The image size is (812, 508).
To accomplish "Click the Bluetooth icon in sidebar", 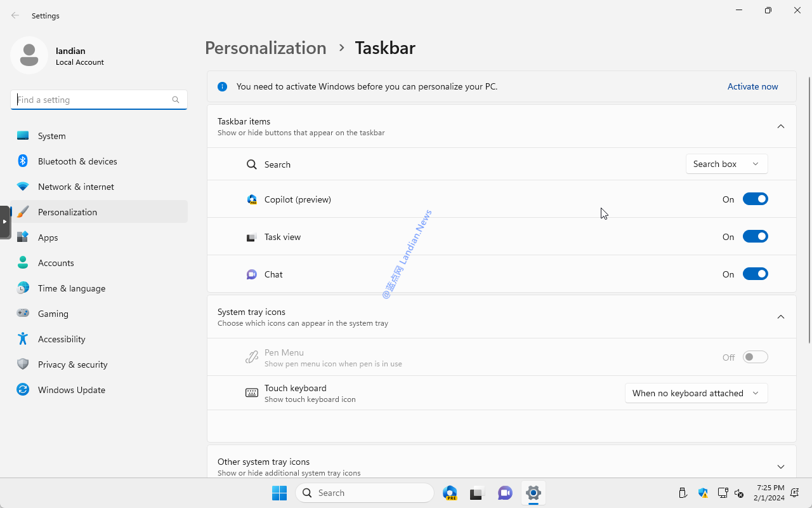I will 23,161.
